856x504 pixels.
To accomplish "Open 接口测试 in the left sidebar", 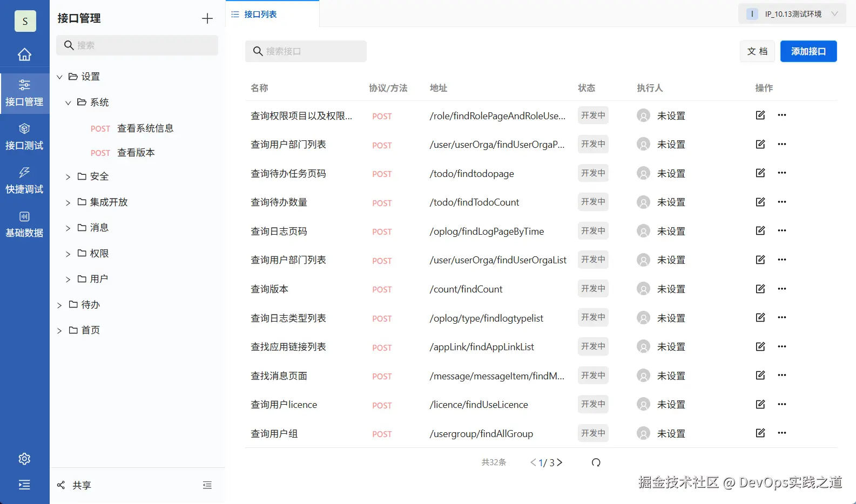I will point(24,137).
